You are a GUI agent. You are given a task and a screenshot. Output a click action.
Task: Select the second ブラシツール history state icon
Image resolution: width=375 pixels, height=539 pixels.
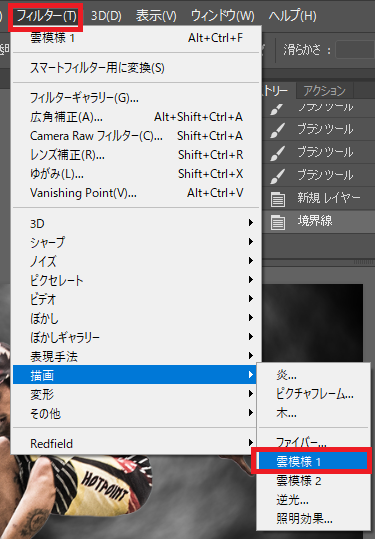(x=277, y=130)
